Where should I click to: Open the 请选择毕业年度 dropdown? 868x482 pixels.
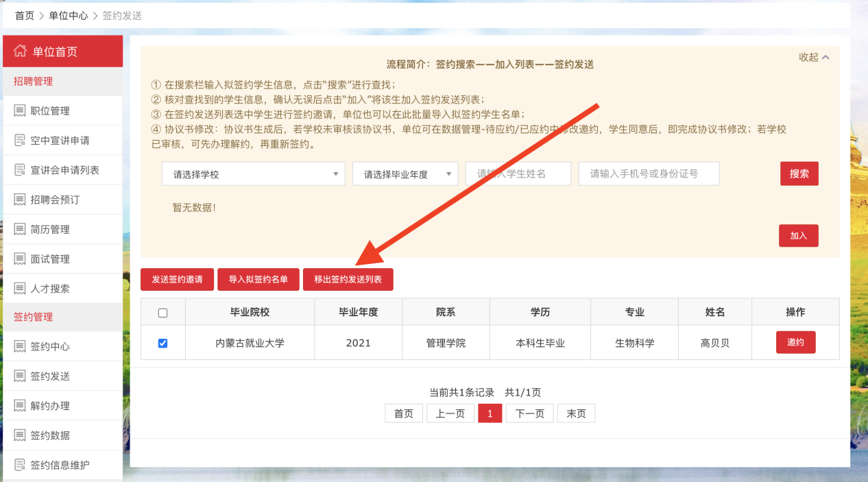pos(405,174)
